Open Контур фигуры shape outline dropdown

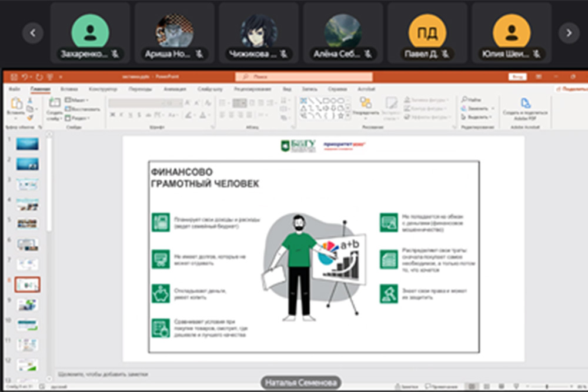click(x=425, y=108)
